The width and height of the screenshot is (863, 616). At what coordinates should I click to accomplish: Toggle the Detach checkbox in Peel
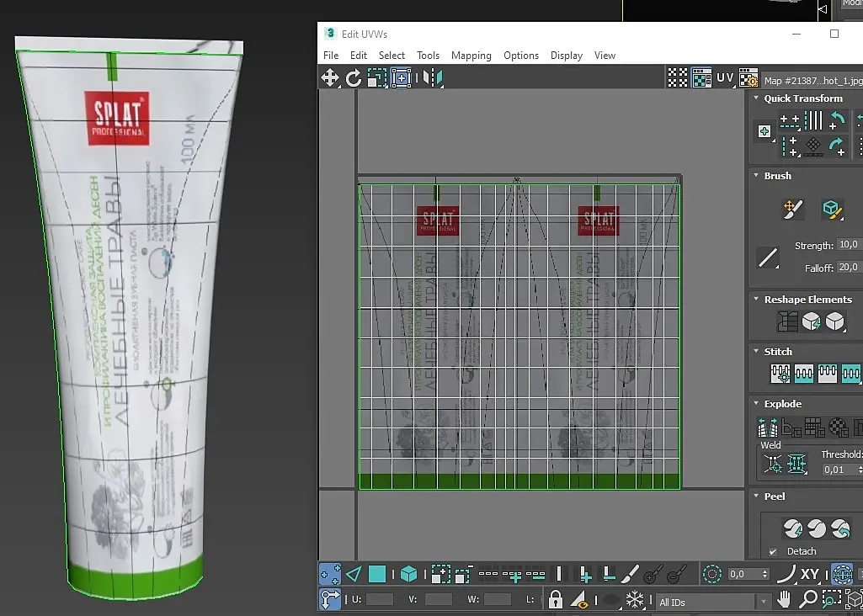pos(773,551)
